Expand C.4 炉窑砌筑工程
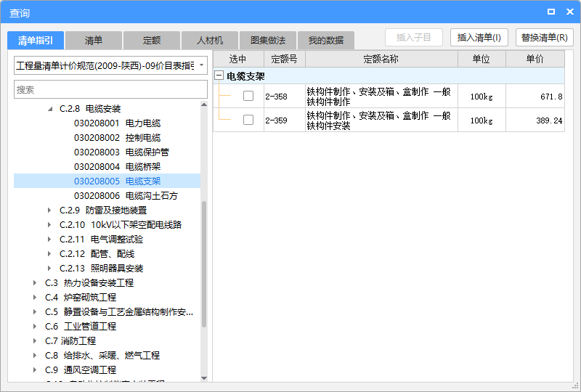Screen dimensions: 581x392 (35, 298)
